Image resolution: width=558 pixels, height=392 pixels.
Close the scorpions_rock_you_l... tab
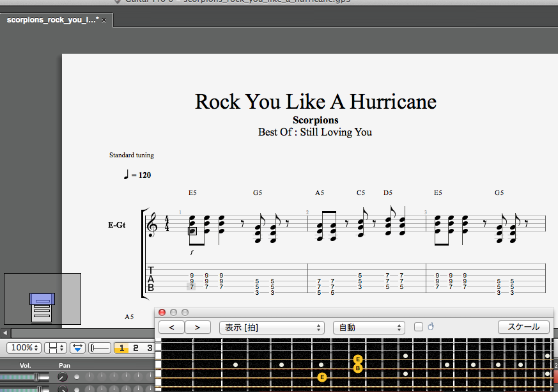point(104,20)
